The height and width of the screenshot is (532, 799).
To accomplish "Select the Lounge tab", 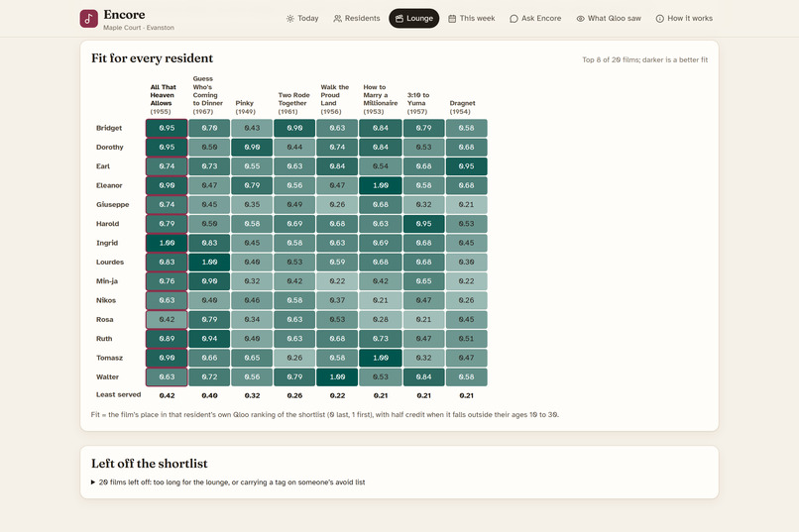I will pyautogui.click(x=413, y=18).
